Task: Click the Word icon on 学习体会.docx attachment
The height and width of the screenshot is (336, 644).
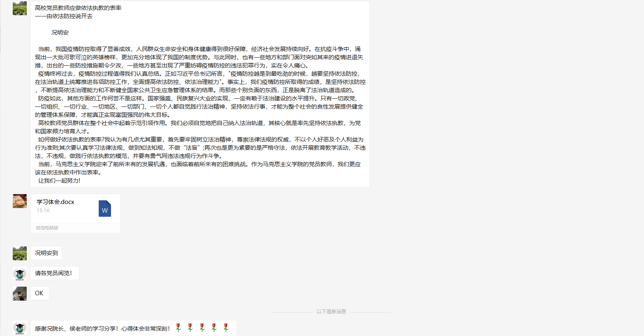Action: (104, 209)
